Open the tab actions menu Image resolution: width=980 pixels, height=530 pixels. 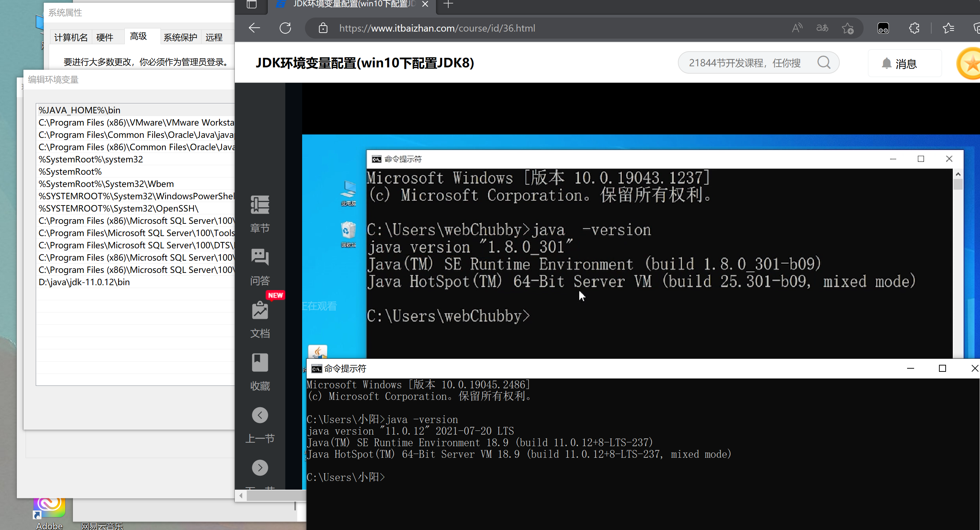251,4
